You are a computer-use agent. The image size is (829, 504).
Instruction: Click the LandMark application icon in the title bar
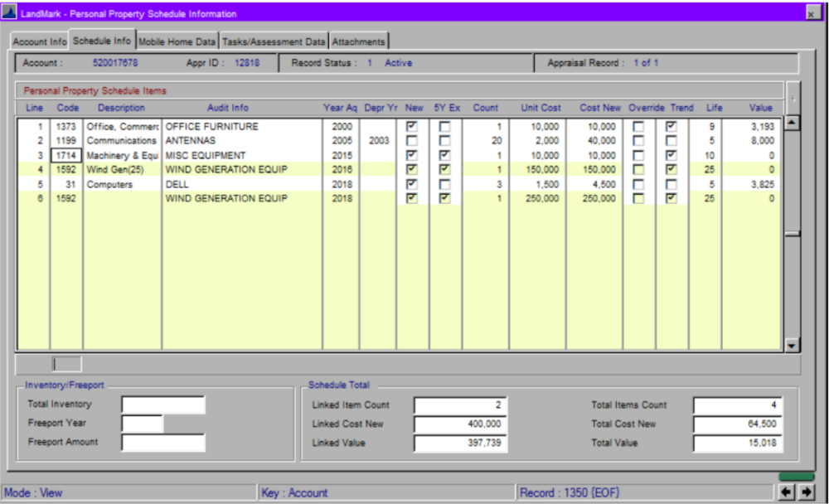click(x=8, y=12)
